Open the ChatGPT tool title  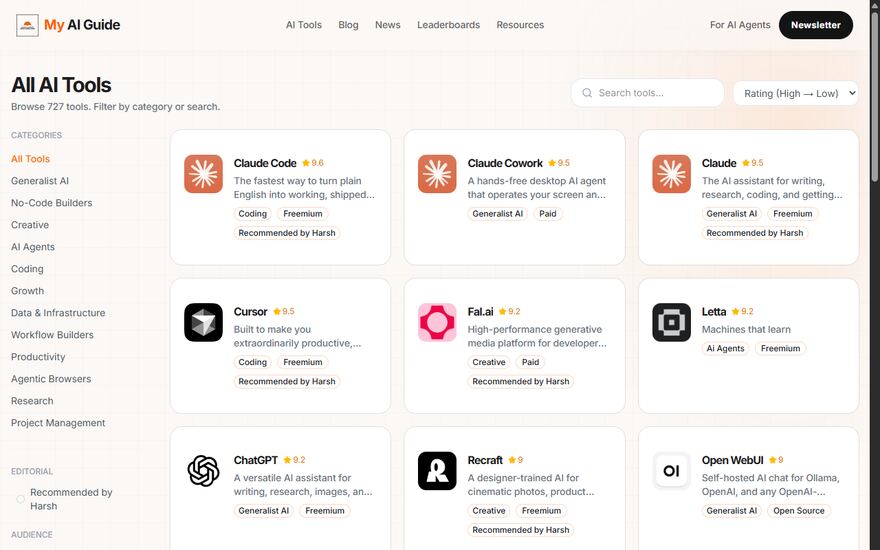coord(255,460)
